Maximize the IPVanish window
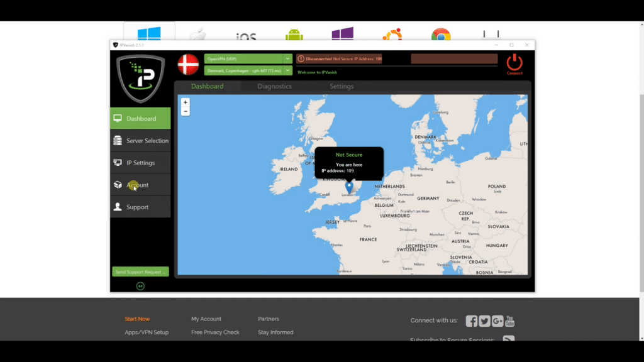This screenshot has height=362, width=644. (x=511, y=45)
